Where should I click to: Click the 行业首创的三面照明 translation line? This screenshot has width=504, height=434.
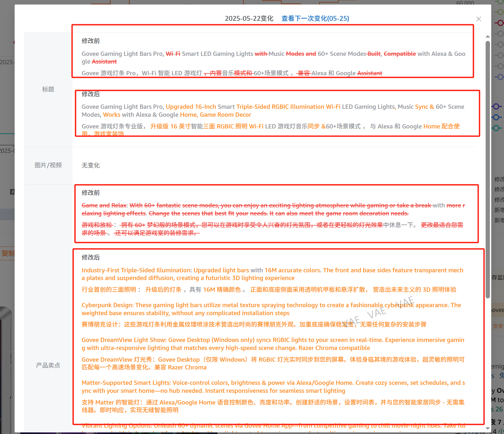[x=269, y=290]
